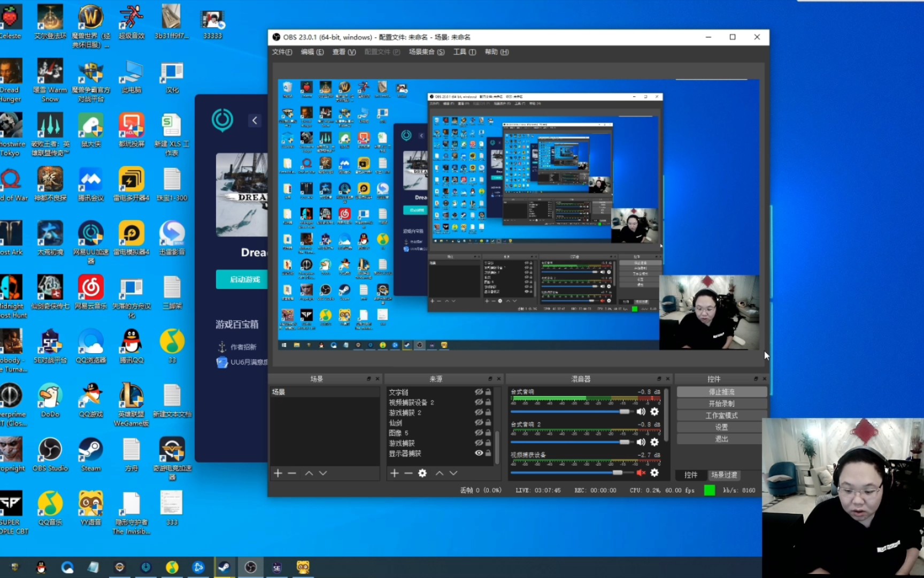Open 此电脑 desktop icon

[x=132, y=76]
